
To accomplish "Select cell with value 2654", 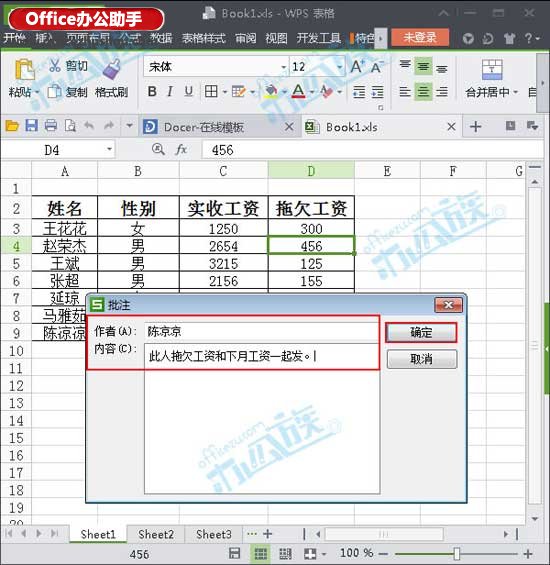I will pos(223,246).
